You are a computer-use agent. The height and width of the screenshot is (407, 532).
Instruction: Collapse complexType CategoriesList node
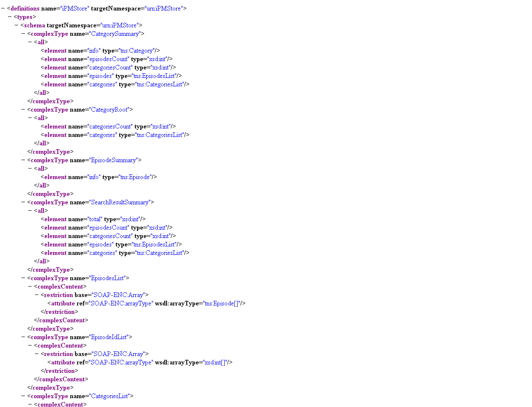23,396
